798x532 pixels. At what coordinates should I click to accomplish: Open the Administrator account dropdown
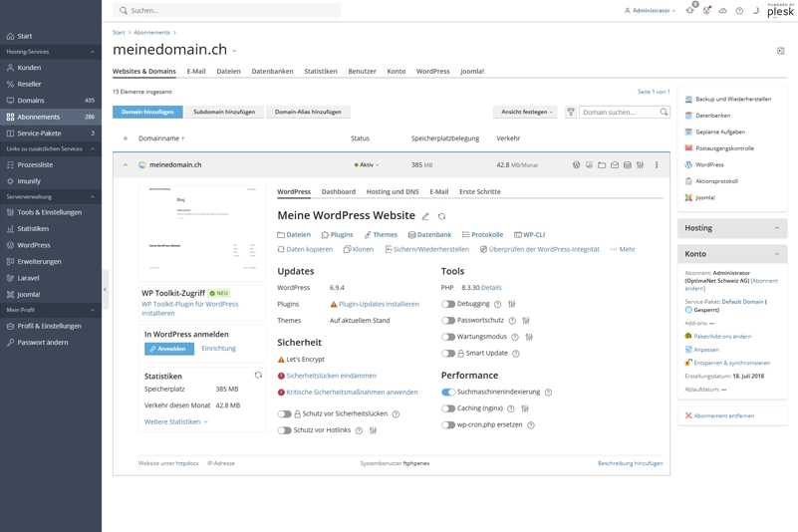tap(650, 11)
